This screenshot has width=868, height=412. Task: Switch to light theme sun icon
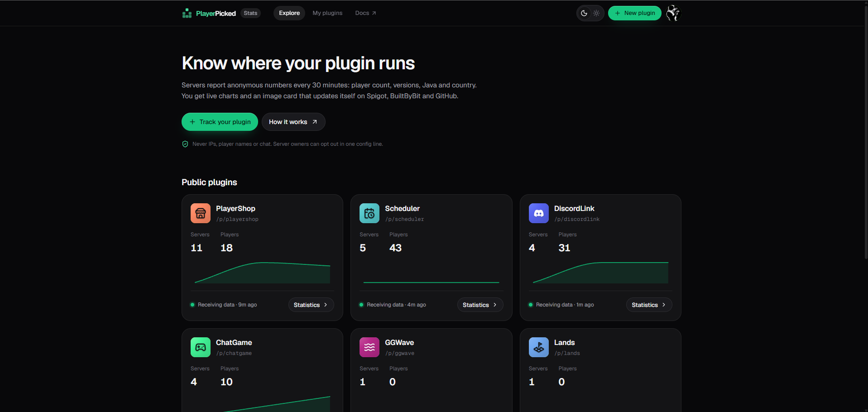[596, 13]
